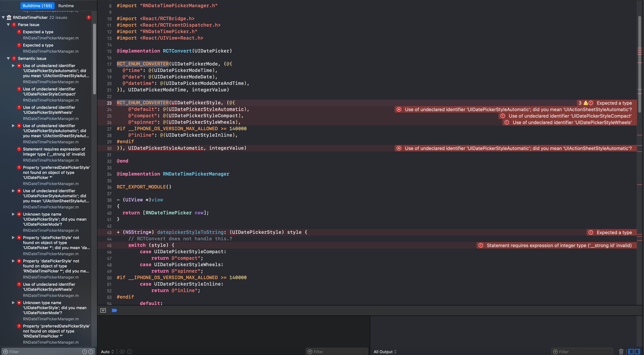Click error badge next to RNDateTimePicker 22 issues
The height and width of the screenshot is (355, 644).
89,17
